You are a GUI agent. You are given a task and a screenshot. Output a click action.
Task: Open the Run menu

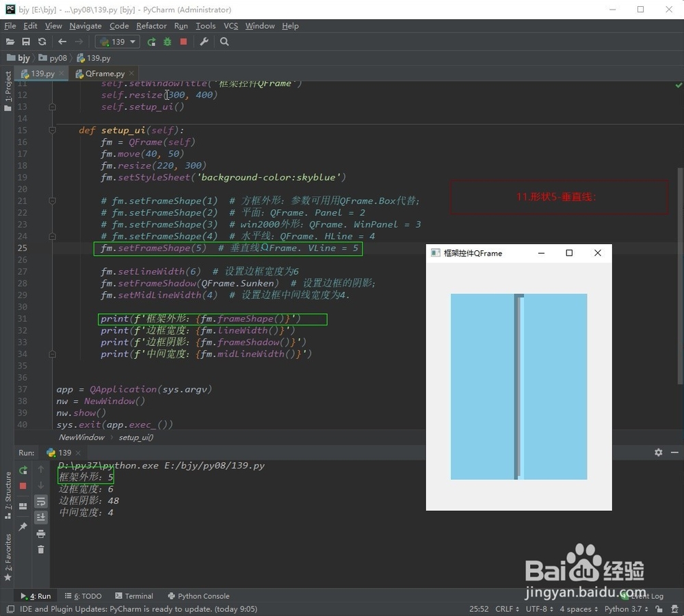click(x=181, y=26)
